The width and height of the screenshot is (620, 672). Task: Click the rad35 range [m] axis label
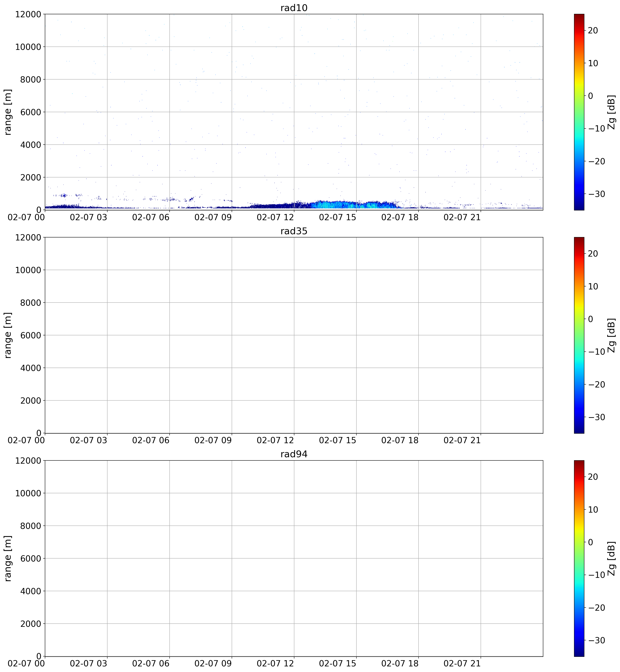point(8,335)
